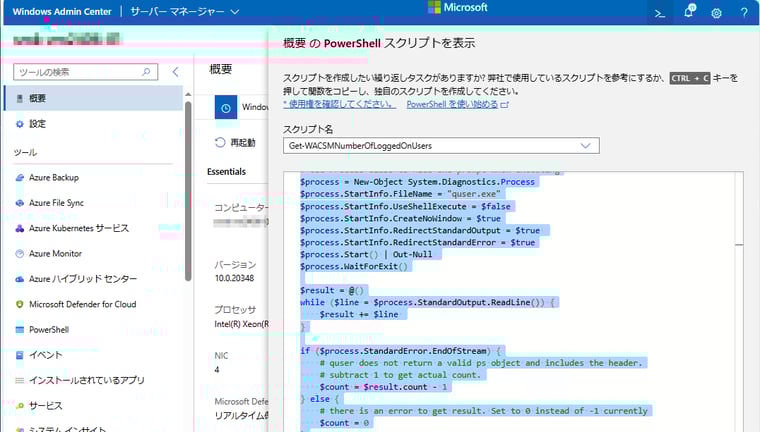Open the help question mark icon

pos(744,13)
